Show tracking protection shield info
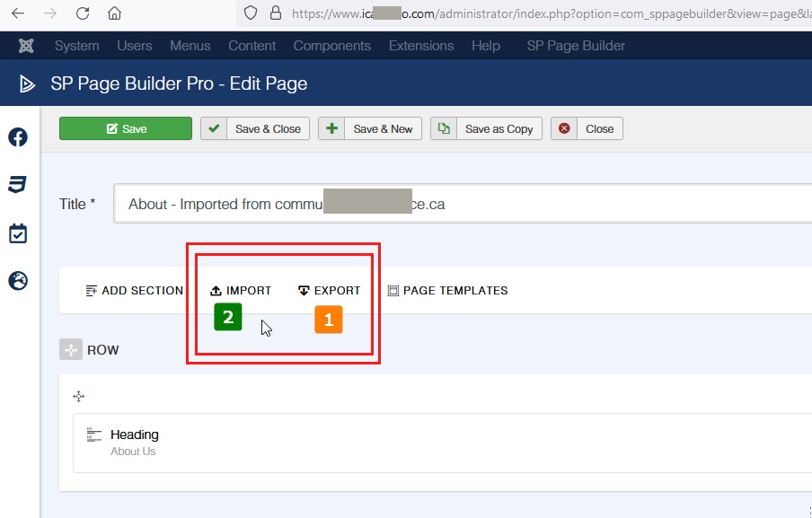 point(250,13)
